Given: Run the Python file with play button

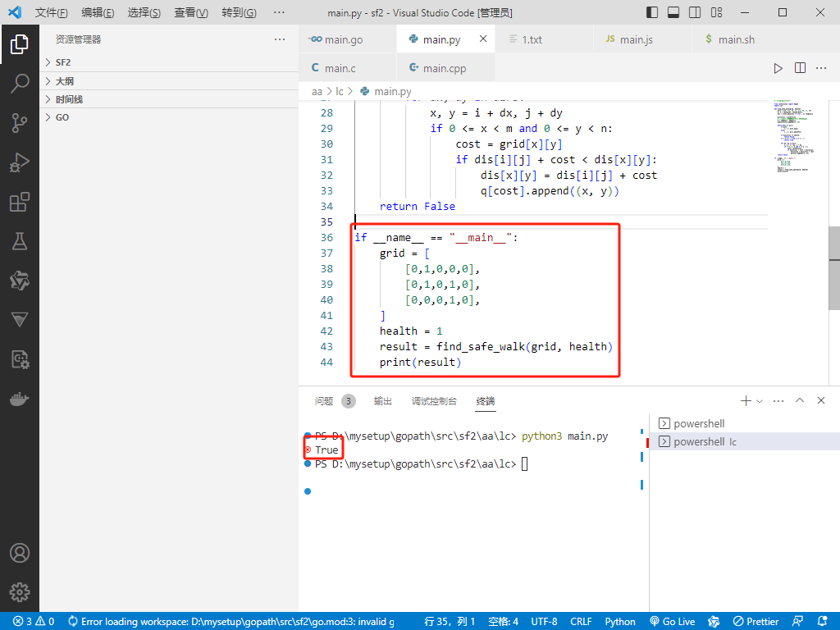Looking at the screenshot, I should (x=778, y=68).
